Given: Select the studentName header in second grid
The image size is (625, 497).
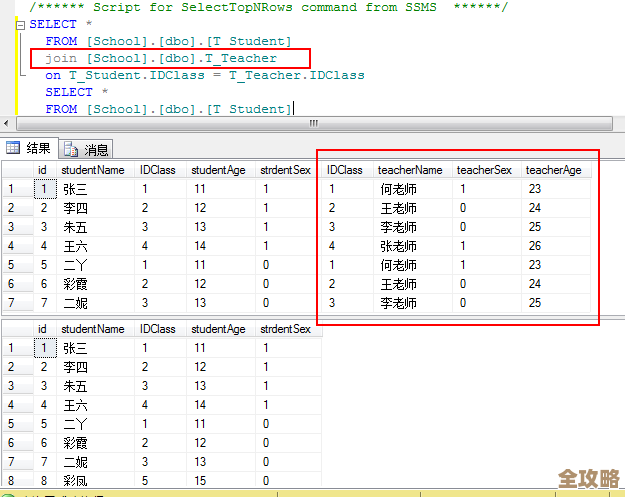Looking at the screenshot, I should (x=92, y=329).
